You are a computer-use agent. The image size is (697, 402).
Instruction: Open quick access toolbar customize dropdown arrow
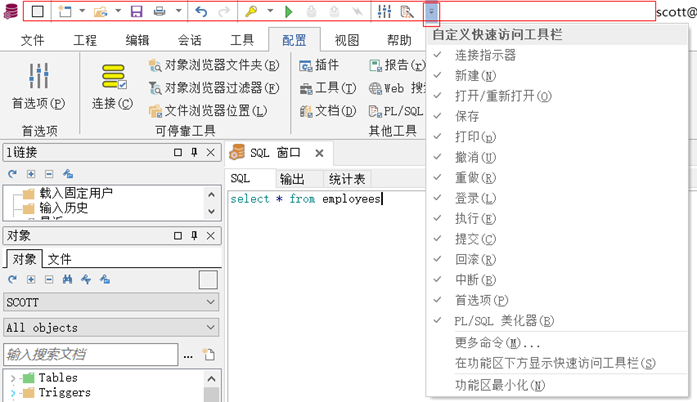431,12
